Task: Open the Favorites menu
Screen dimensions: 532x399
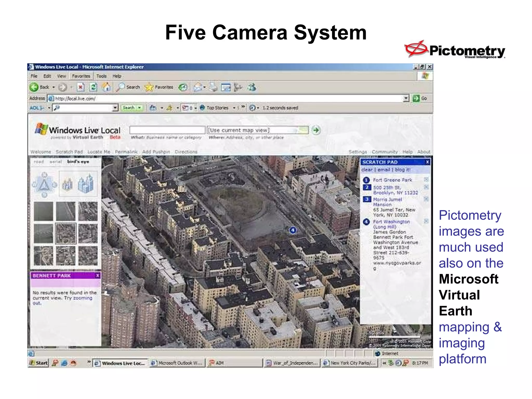Action: click(81, 76)
